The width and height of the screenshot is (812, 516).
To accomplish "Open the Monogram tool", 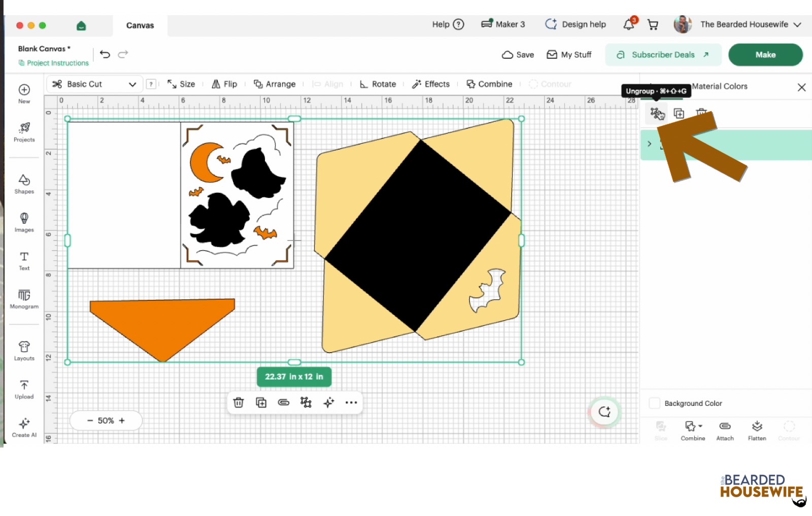I will pyautogui.click(x=24, y=299).
